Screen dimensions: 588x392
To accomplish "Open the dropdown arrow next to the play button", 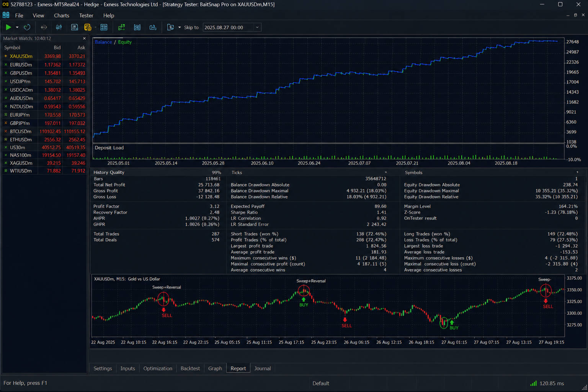I will pos(17,27).
